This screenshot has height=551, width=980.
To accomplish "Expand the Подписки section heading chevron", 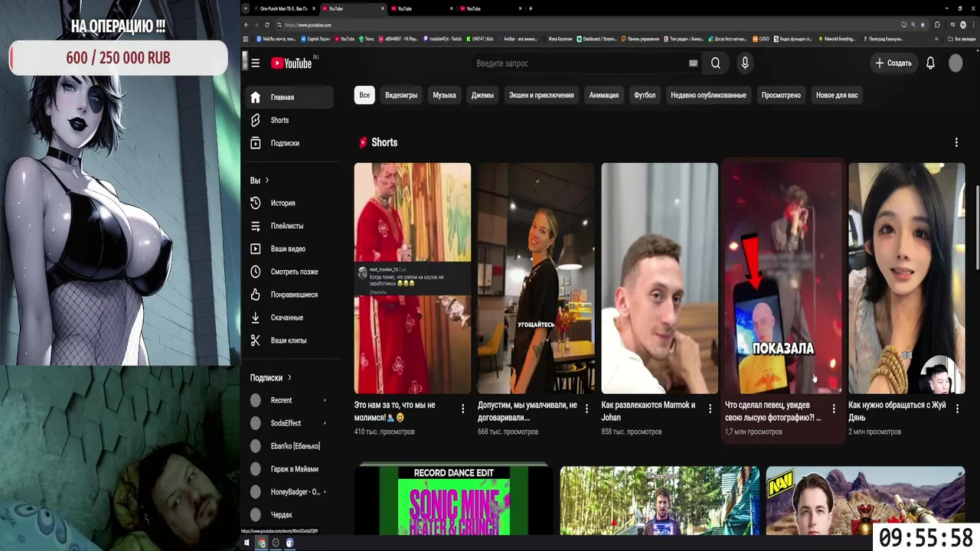I will pos(289,377).
